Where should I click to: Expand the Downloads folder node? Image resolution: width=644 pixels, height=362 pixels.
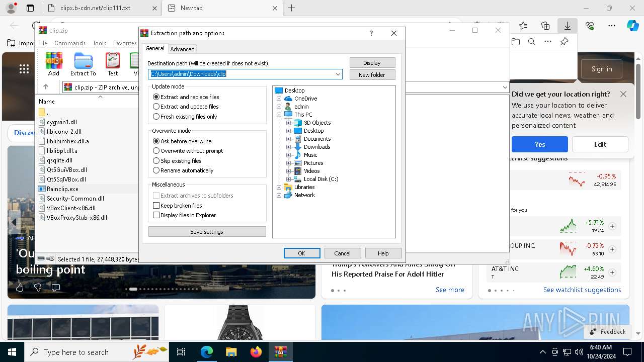pyautogui.click(x=289, y=147)
